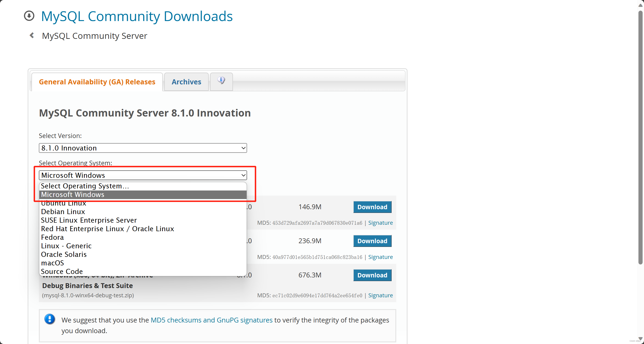Choose the Source Code option
Screen dimensions: 644x344
tap(62, 271)
